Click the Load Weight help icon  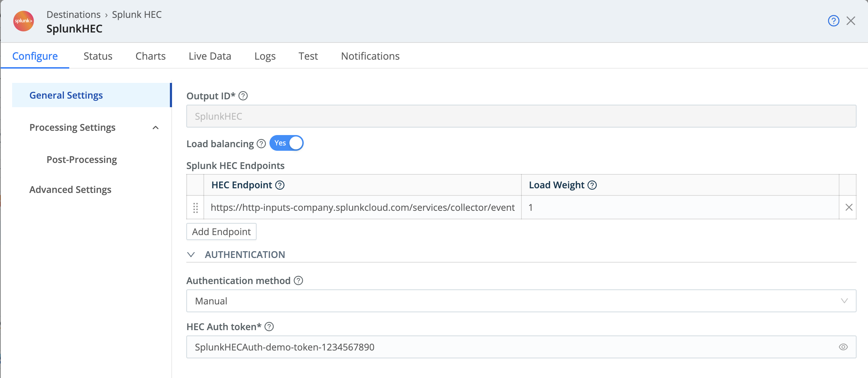point(593,185)
